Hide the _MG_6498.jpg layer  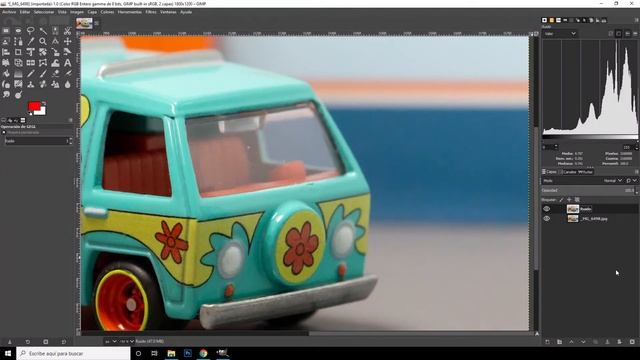pos(547,218)
